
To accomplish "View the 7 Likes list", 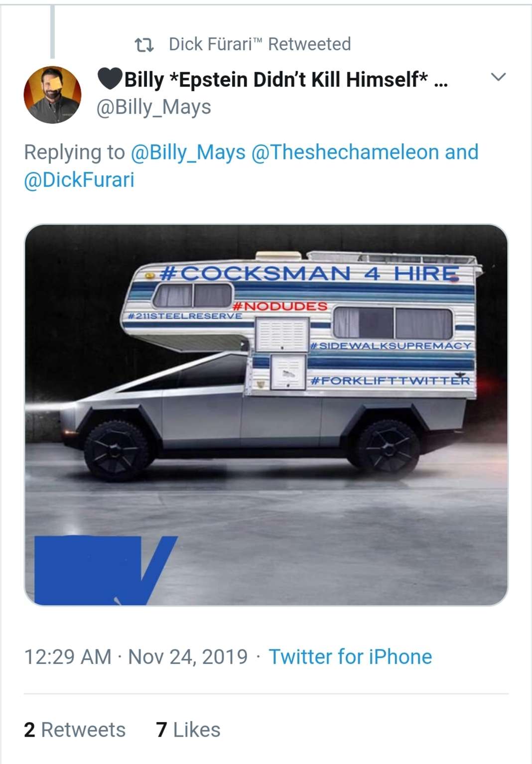I will pyautogui.click(x=188, y=730).
